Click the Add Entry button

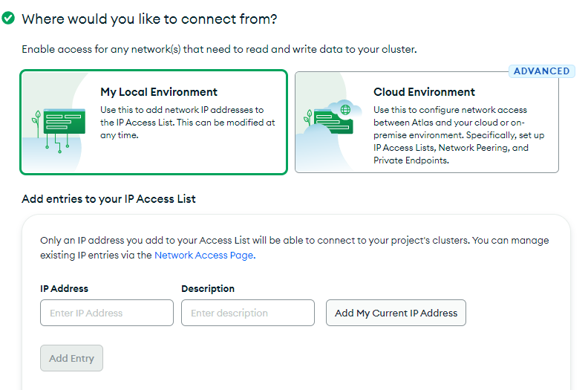click(x=71, y=358)
